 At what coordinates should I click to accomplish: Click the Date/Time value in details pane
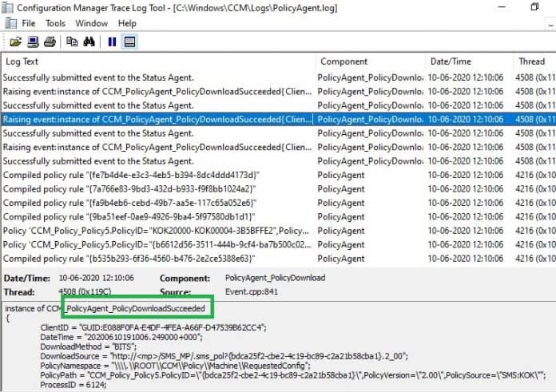[x=97, y=278]
